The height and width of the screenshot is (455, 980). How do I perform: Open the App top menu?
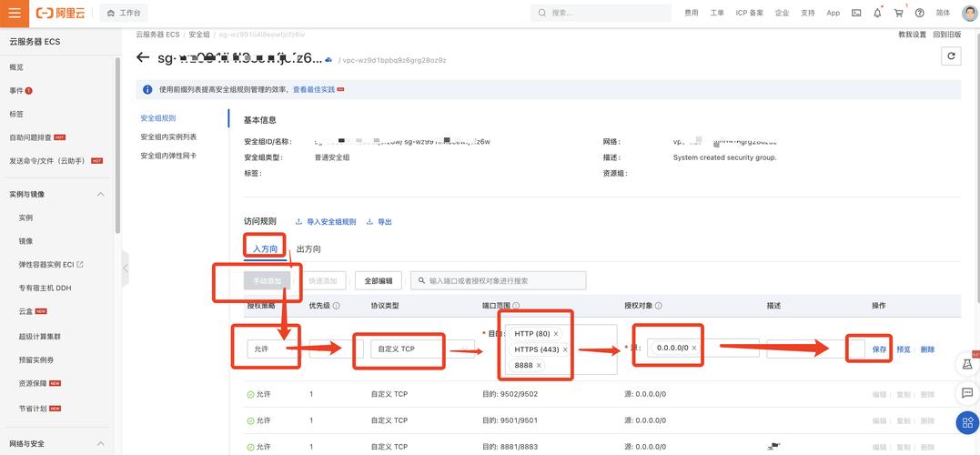click(834, 13)
